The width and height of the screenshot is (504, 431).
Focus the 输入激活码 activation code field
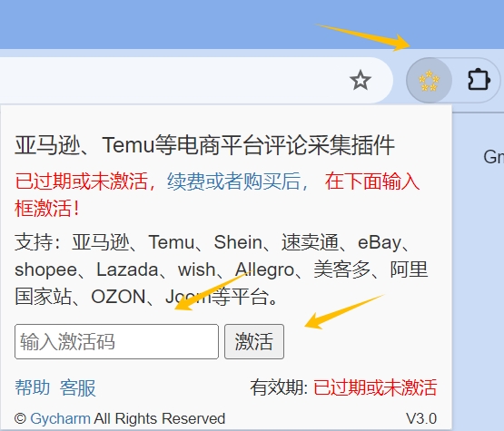click(116, 341)
